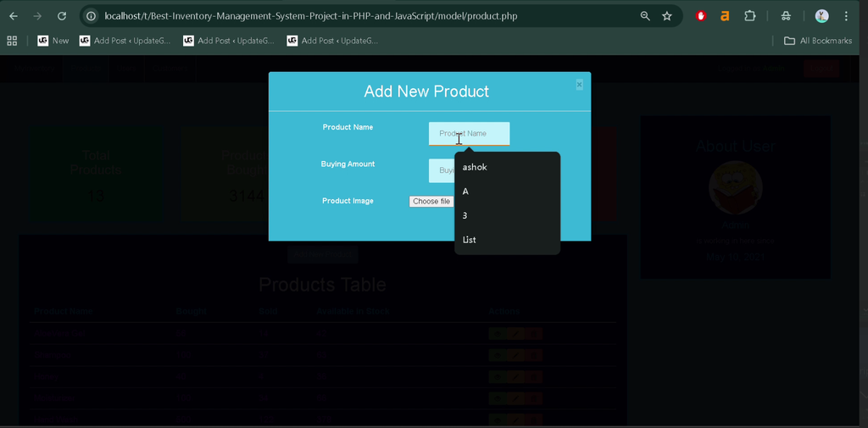
Task: Click the 'Product Name' form label
Action: click(x=348, y=127)
